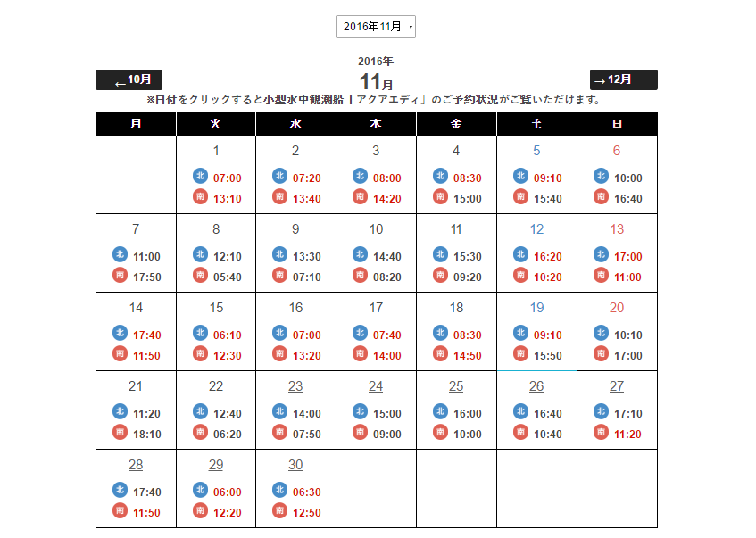Click the red 南 icon on November 30
The width and height of the screenshot is (756, 538).
point(280,511)
